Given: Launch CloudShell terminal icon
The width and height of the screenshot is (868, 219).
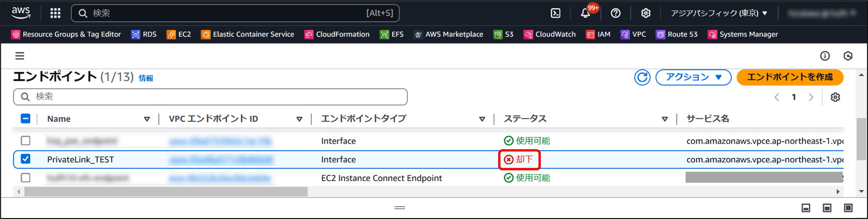Looking at the screenshot, I should (x=555, y=13).
